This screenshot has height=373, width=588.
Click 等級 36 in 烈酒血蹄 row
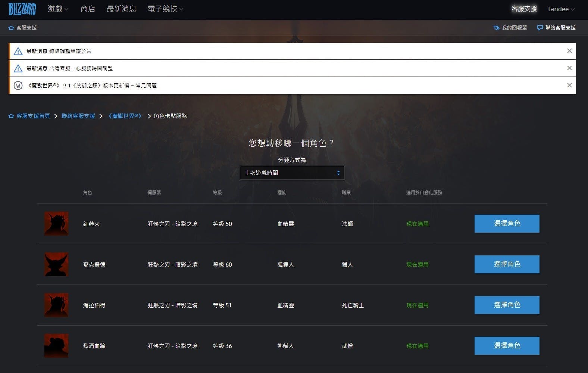click(x=222, y=346)
